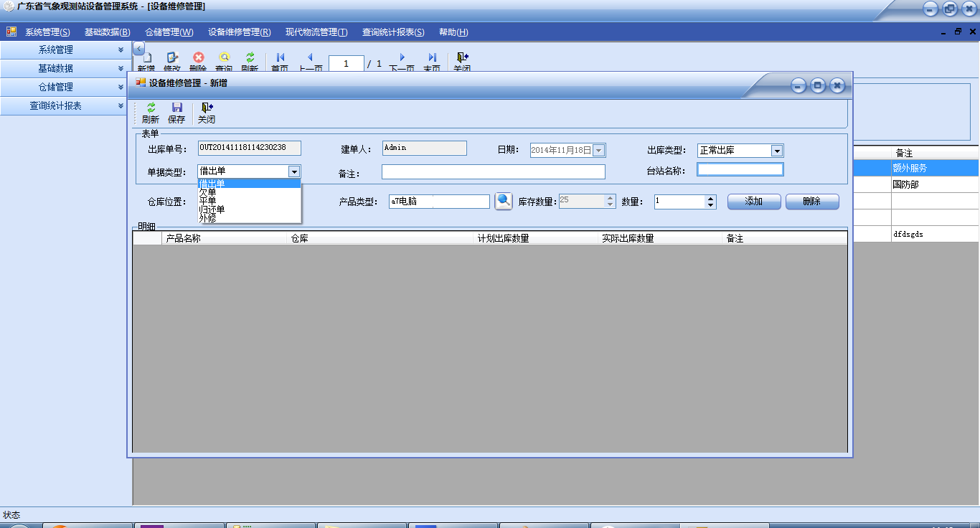Click the Close door icon in dialog toolbar
Screen dimensions: 980x528
click(x=207, y=108)
